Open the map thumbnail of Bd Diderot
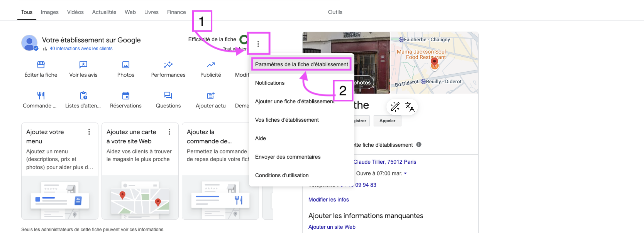Screen dimensions: 644x233 click(x=434, y=62)
